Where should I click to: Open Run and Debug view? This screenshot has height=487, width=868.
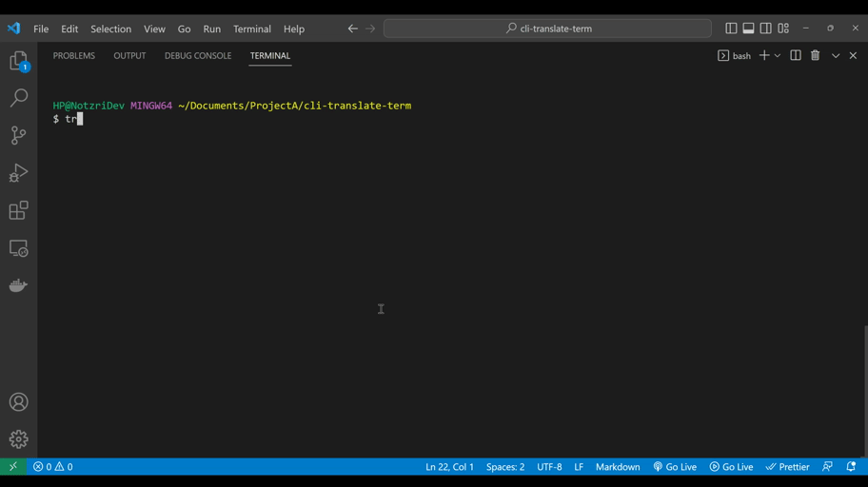18,173
